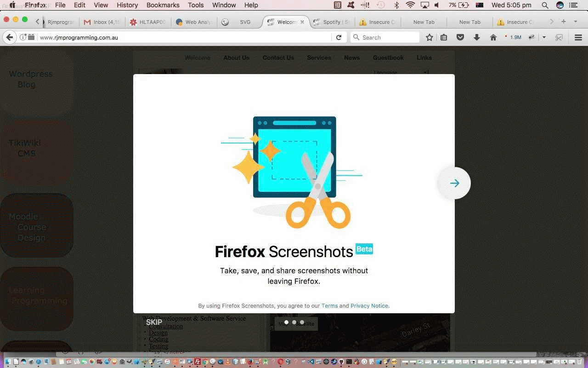This screenshot has width=588, height=368.
Task: Open the Tools menu
Action: point(196,5)
